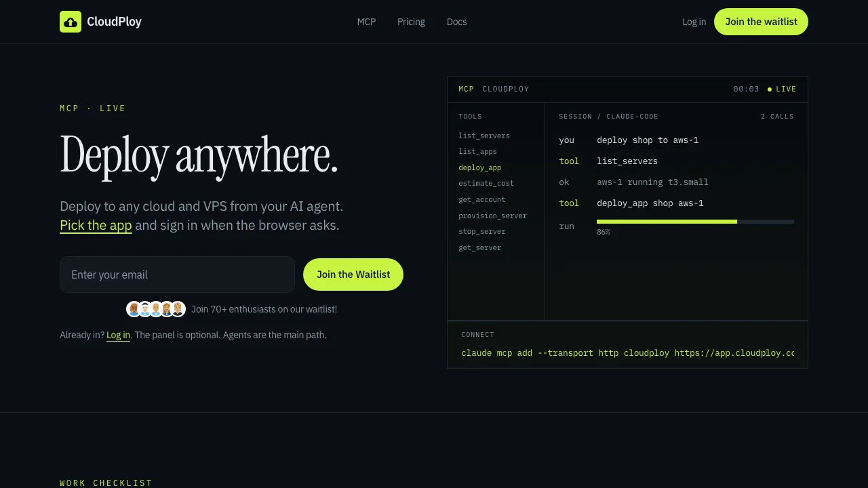Select get_account in the Tools list

coord(482,199)
